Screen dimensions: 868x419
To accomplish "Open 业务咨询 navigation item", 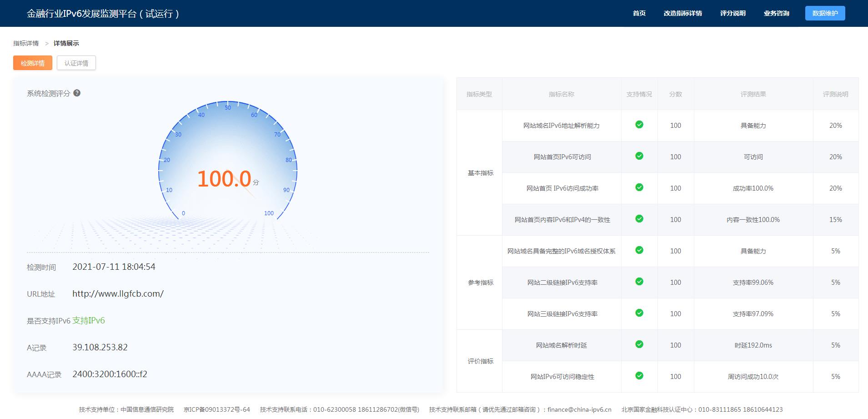I will [776, 13].
